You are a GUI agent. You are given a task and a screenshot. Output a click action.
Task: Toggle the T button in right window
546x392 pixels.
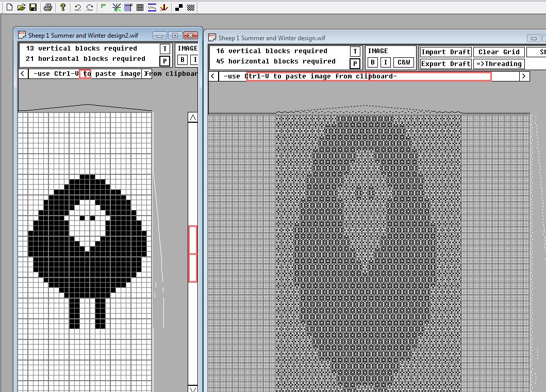pyautogui.click(x=355, y=52)
